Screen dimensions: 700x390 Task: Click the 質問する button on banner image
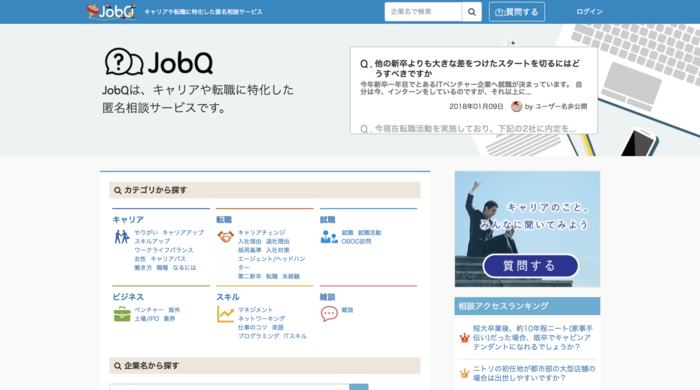click(x=530, y=266)
